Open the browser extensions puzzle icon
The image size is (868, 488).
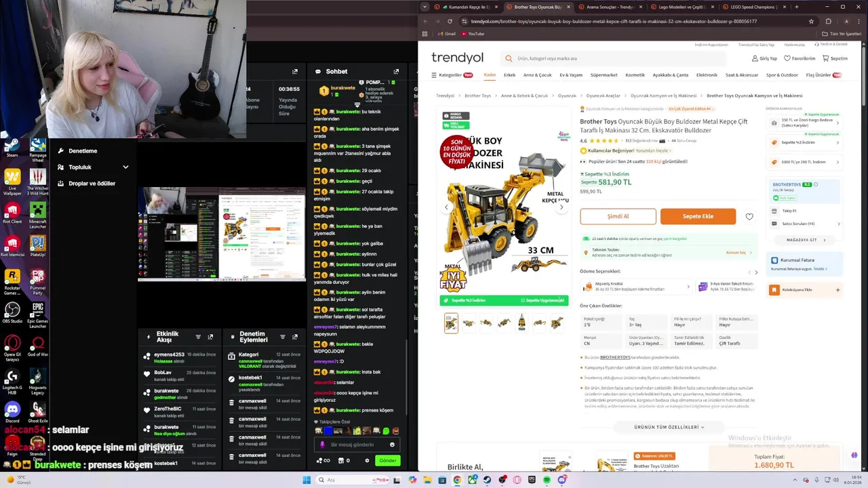click(x=828, y=21)
